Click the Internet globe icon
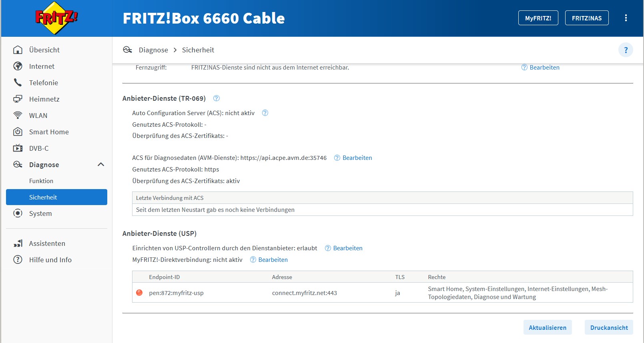 pos(18,66)
